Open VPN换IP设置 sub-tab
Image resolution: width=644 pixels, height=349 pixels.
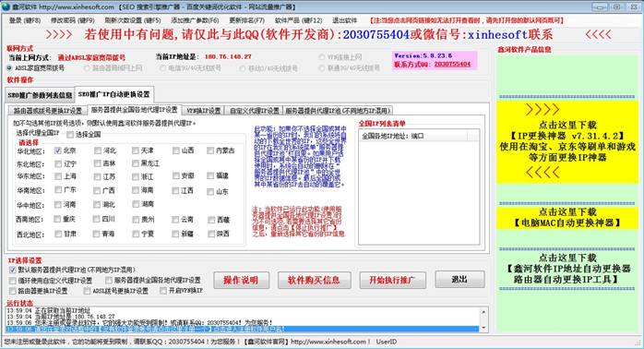click(x=203, y=111)
